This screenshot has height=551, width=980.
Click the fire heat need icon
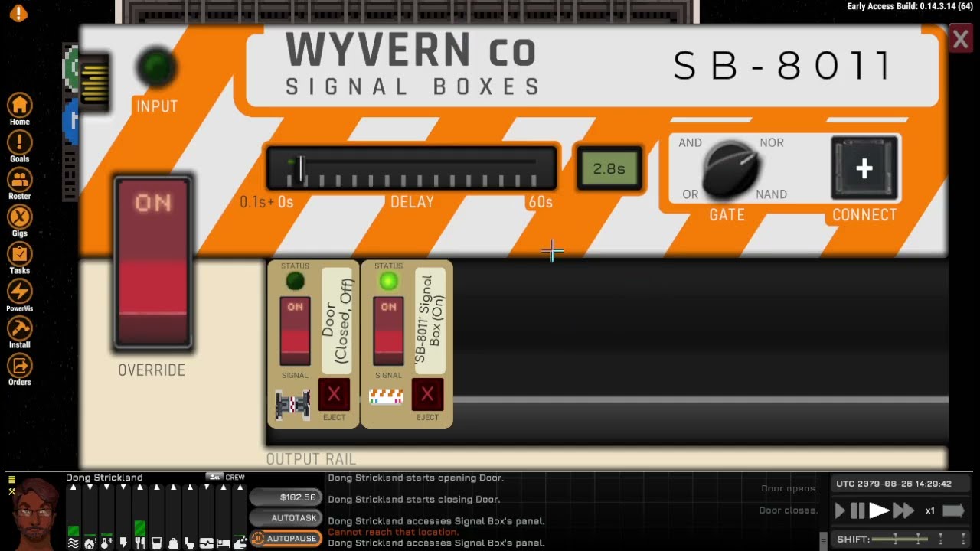[x=90, y=543]
